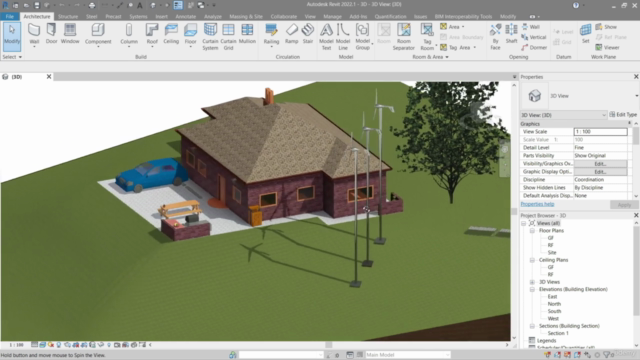Click the Vertical opening tool

click(x=534, y=37)
